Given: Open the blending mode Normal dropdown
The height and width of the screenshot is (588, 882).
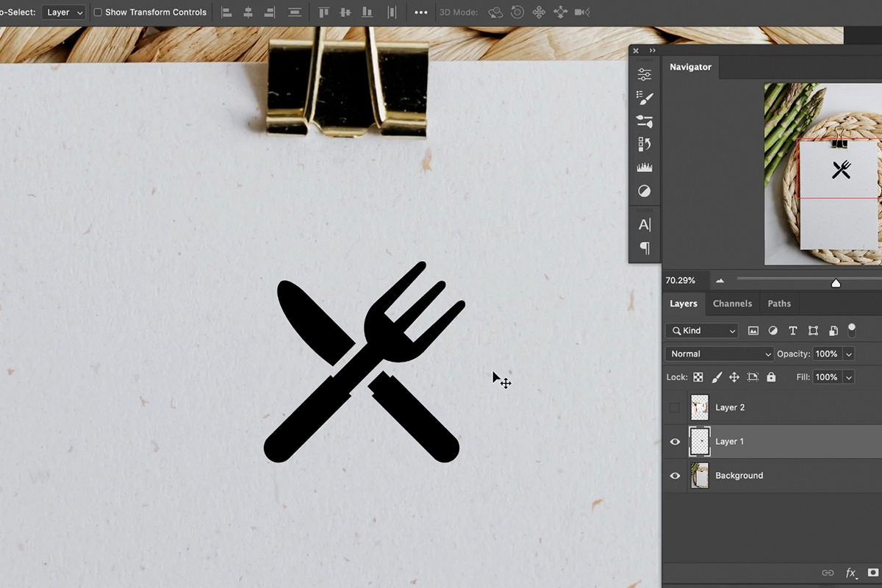Looking at the screenshot, I should click(718, 354).
